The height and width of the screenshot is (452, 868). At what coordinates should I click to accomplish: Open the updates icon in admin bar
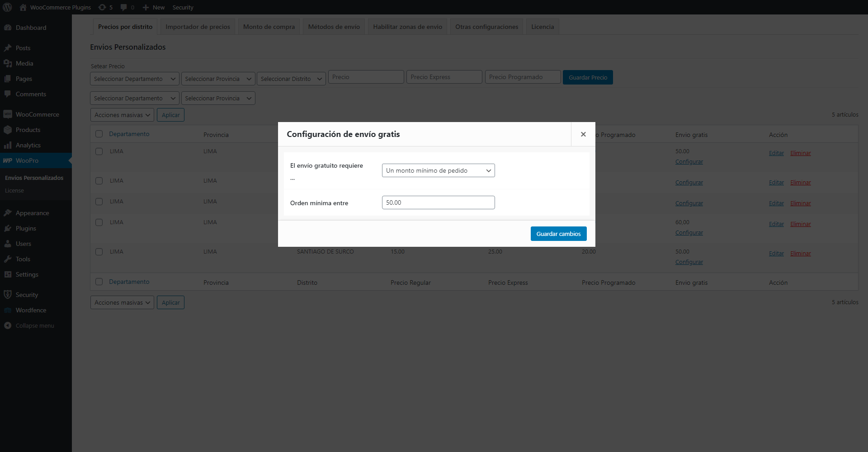103,7
